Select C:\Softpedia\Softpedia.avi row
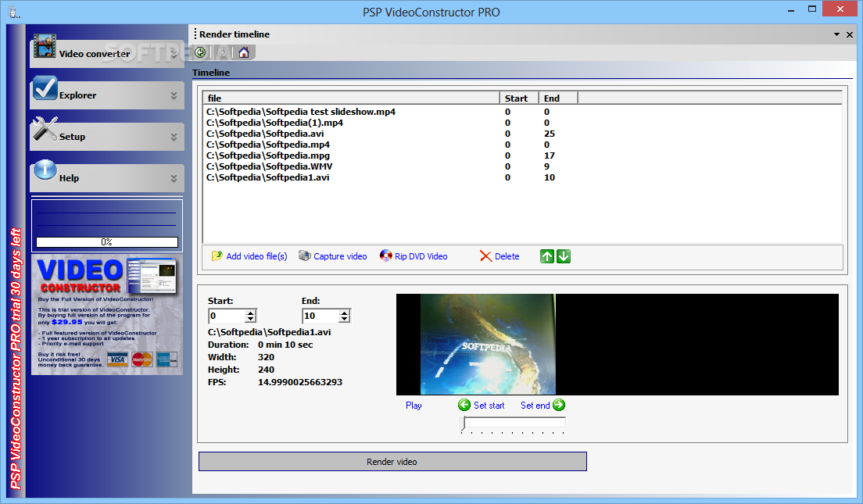Viewport: 863px width, 504px height. click(x=265, y=134)
